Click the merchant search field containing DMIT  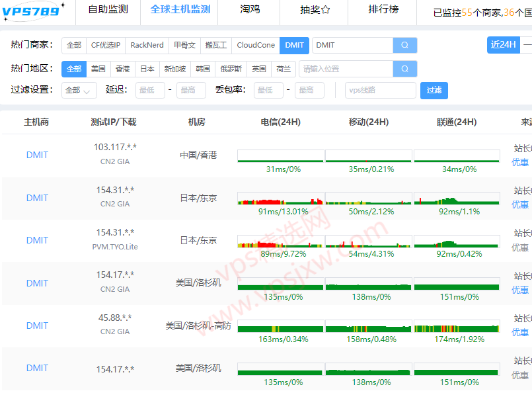tap(352, 45)
